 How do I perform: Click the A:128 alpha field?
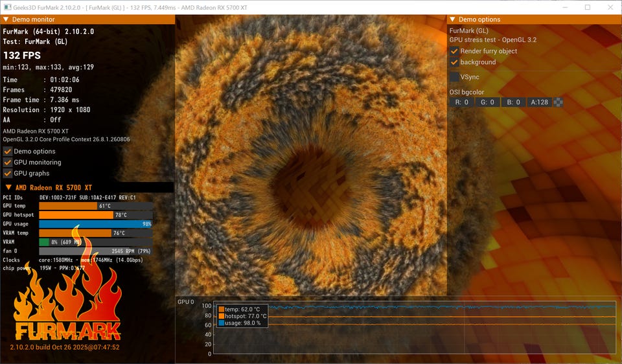click(539, 102)
